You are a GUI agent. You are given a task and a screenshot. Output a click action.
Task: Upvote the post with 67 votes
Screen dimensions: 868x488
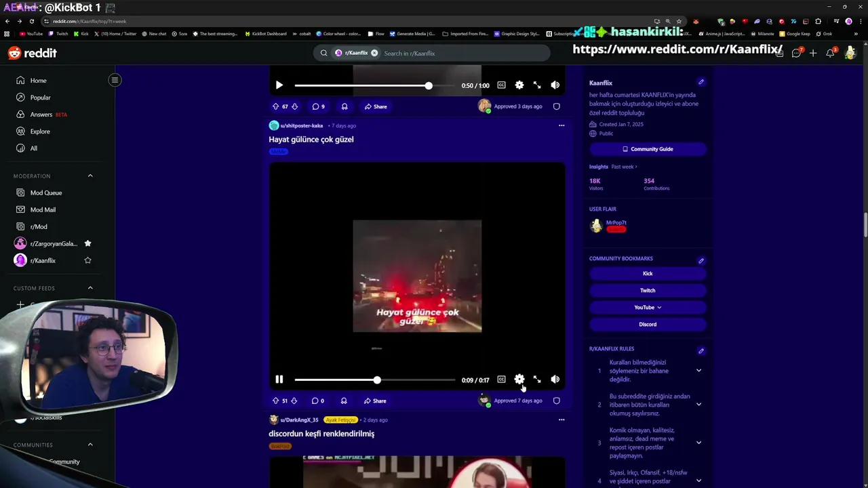coord(275,106)
